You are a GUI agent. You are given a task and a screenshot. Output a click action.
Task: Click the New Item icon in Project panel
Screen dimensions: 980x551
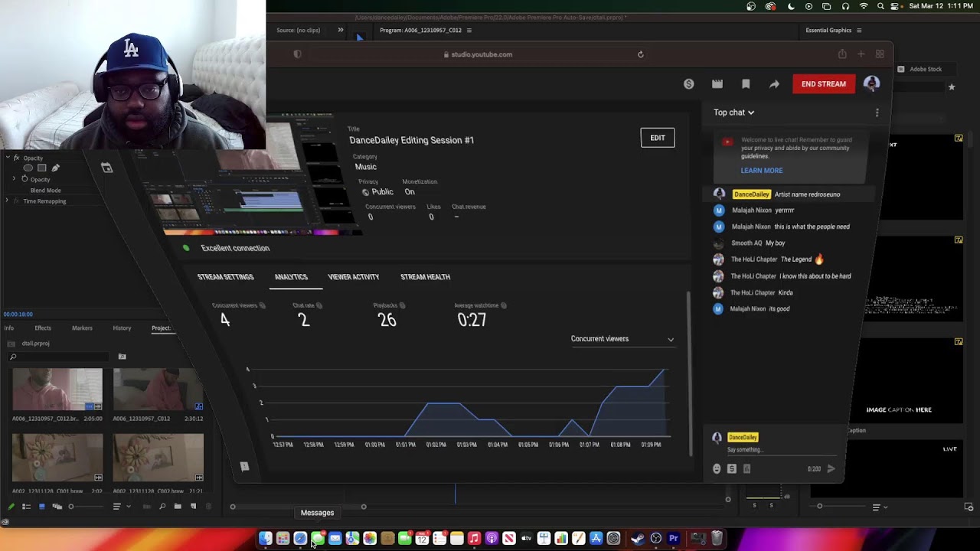click(x=193, y=507)
